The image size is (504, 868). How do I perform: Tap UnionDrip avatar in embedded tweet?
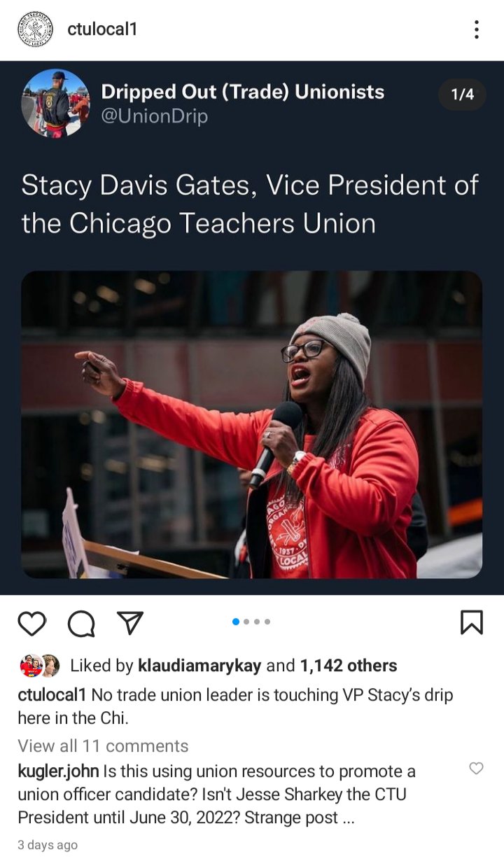click(x=56, y=103)
